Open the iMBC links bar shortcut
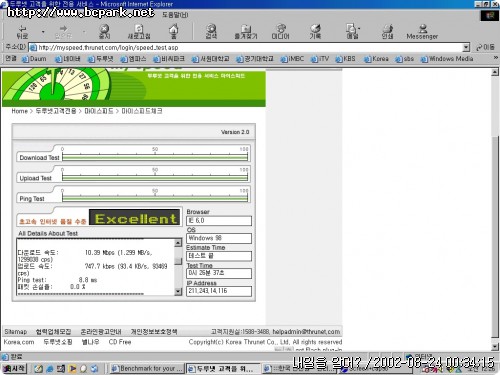The image size is (500, 375). (x=292, y=59)
